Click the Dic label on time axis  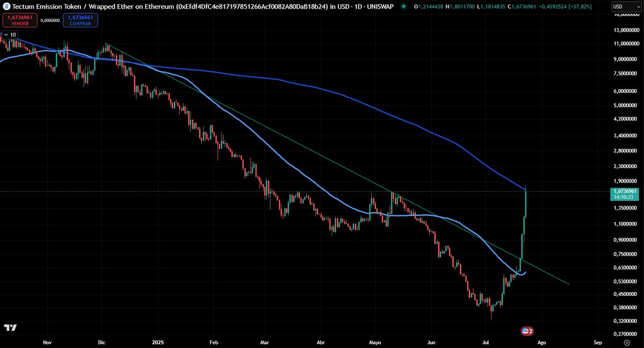tap(102, 342)
